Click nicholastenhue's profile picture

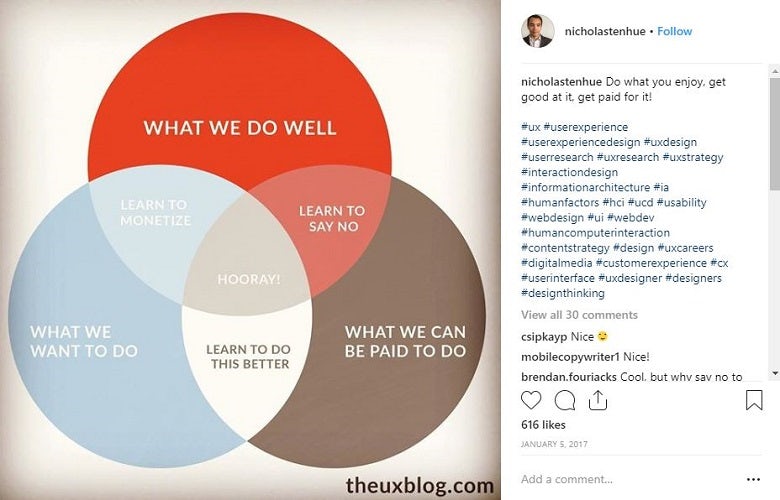point(537,31)
